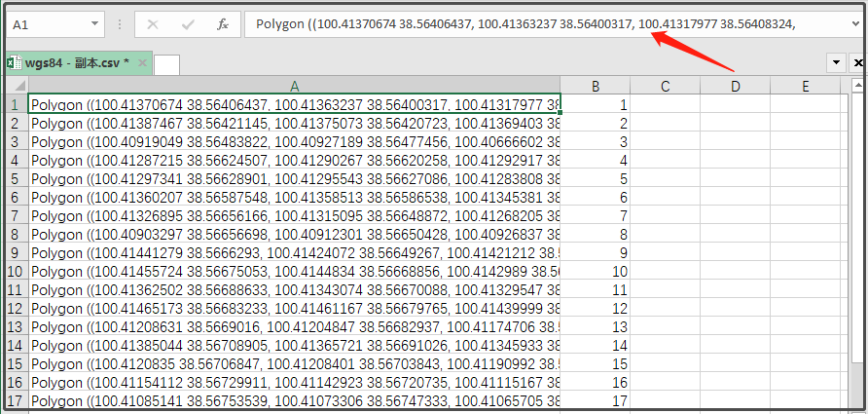This screenshot has width=868, height=414.
Task: Expand the formula bar with right chevron
Action: click(853, 23)
